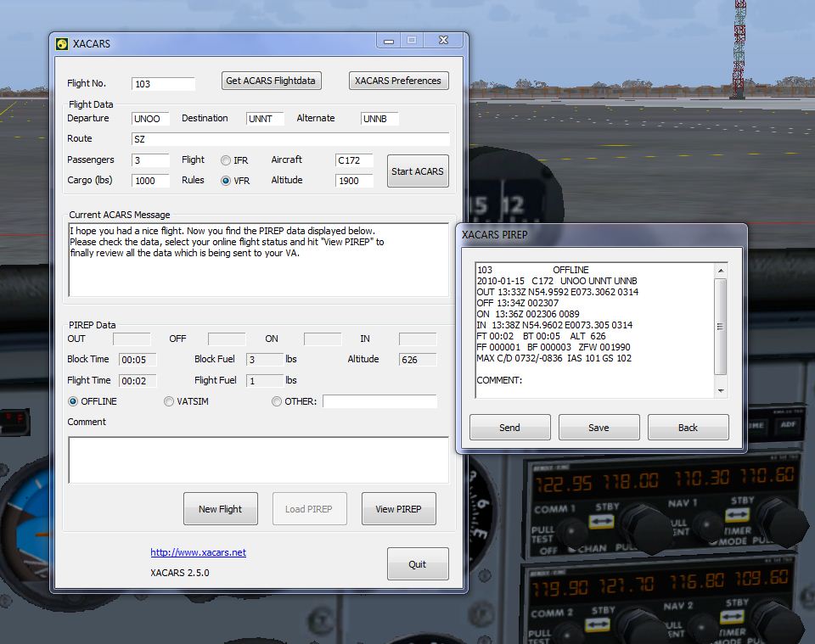This screenshot has height=644, width=815.
Task: Swap NAV 2 active and standby frequencies
Action: click(x=732, y=617)
